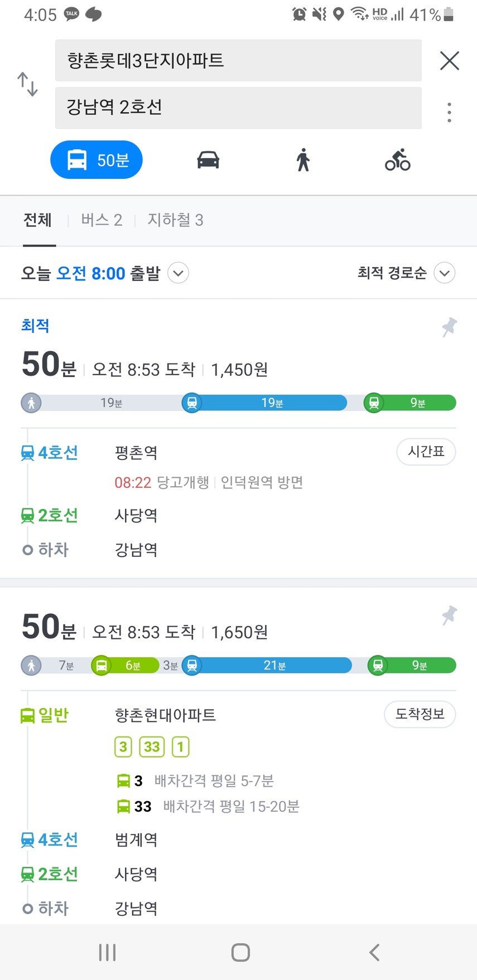This screenshot has height=980, width=477.
Task: Select the 버스 2 tab
Action: coord(102,220)
